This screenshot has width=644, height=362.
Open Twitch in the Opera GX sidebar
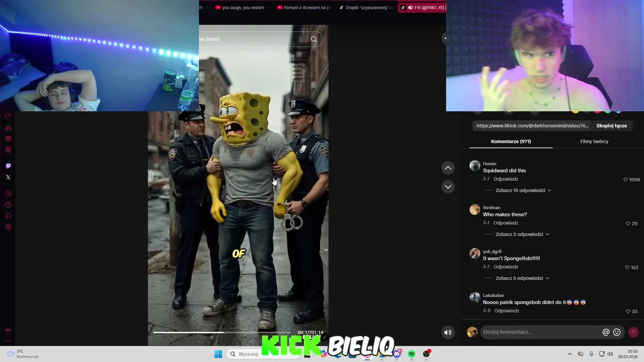coord(8,166)
